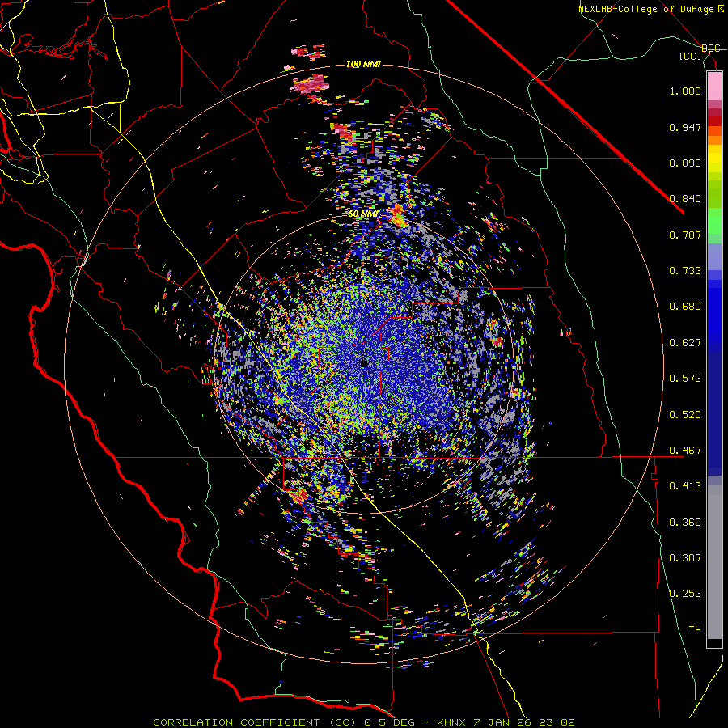The height and width of the screenshot is (728, 728).
Task: Click the Correlation Coefficient caption at the bottom
Action: (x=364, y=722)
